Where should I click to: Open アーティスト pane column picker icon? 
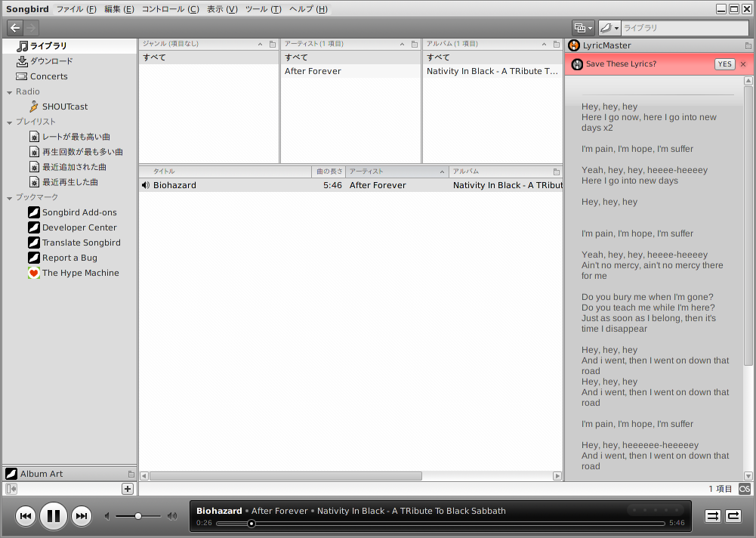pyautogui.click(x=414, y=45)
